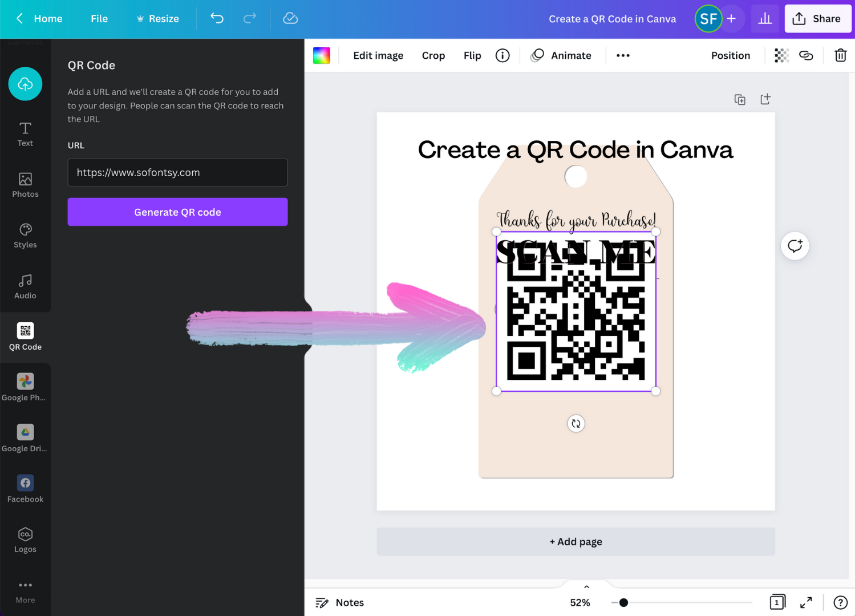855x616 pixels.
Task: Select the 'Create a QR Code in Canva' heading
Action: coord(576,150)
